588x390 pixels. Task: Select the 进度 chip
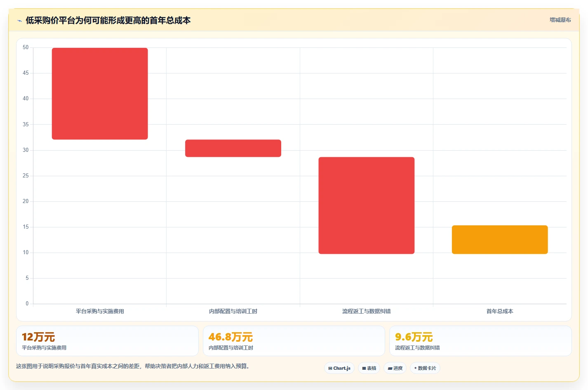pyautogui.click(x=395, y=368)
